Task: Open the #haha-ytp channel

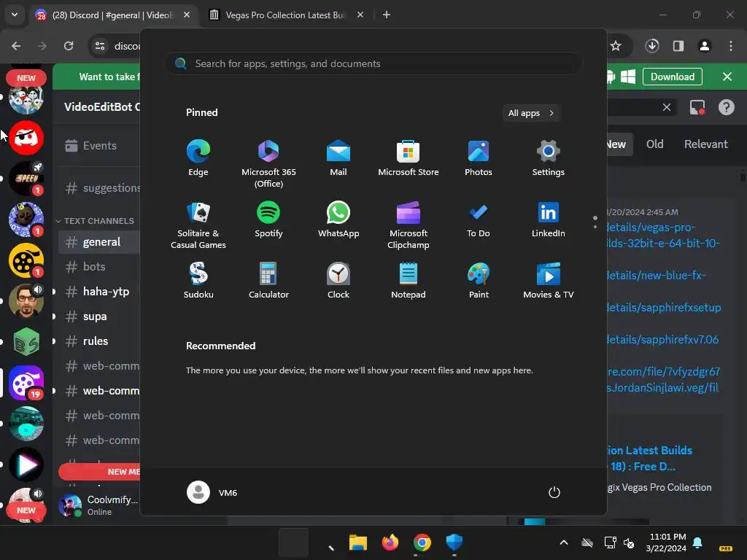Action: click(99, 292)
